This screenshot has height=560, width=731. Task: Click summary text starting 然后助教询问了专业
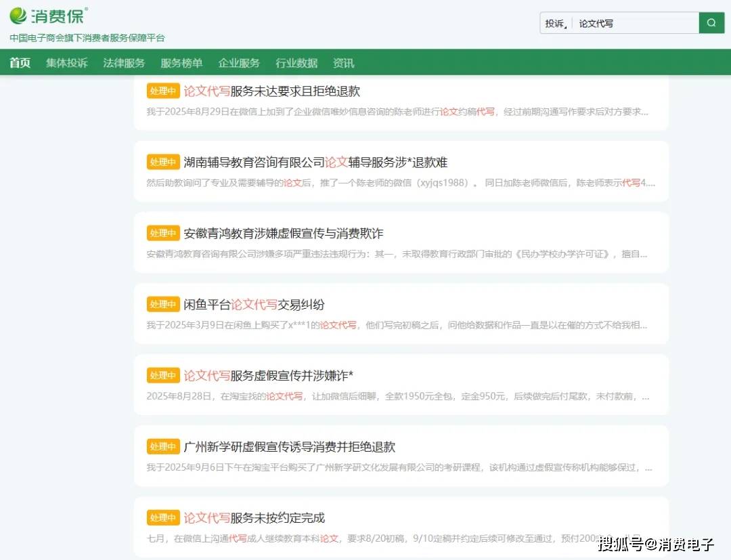tap(401, 183)
